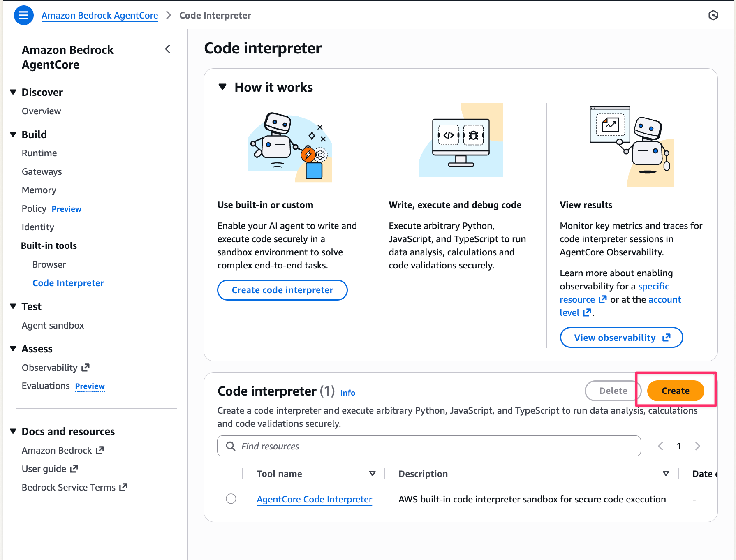Open View observability external link button
This screenshot has width=736, height=560.
tap(621, 338)
